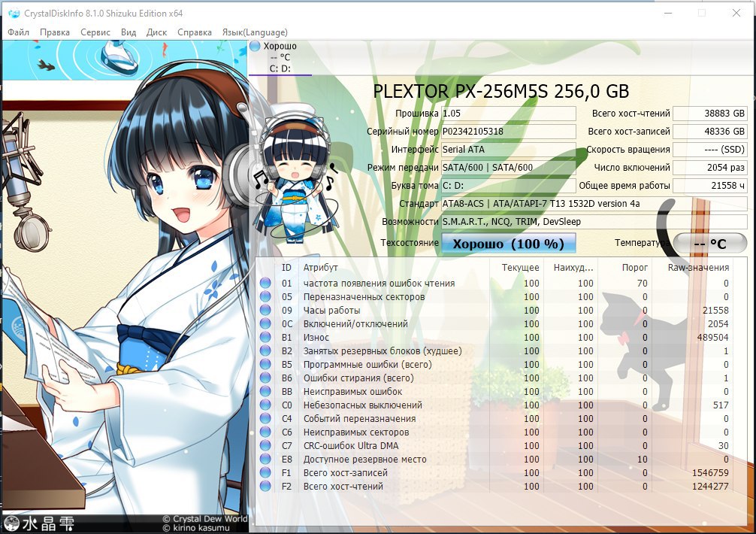
Task: Click status orb for Событий переназначения
Action: [x=265, y=418]
